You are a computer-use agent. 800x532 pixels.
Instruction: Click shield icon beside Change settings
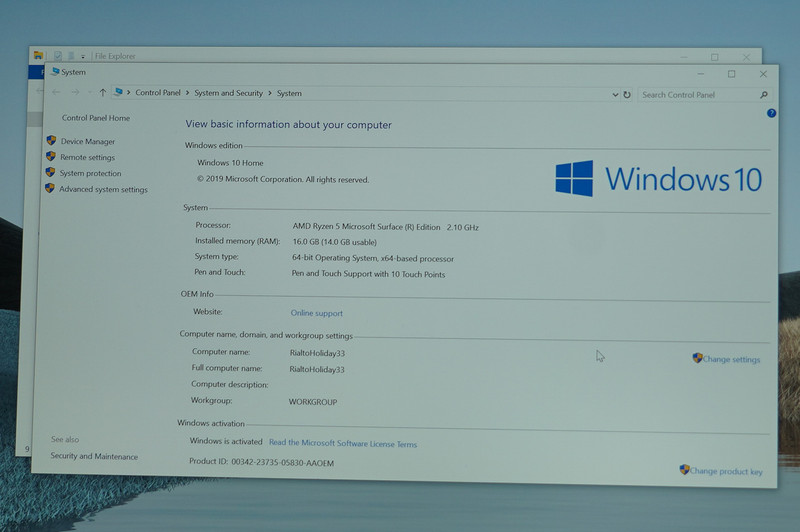click(x=697, y=358)
